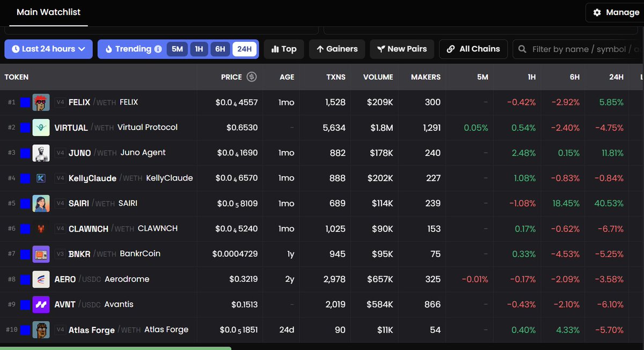Click the V4 badge on FELIX row

(60, 102)
